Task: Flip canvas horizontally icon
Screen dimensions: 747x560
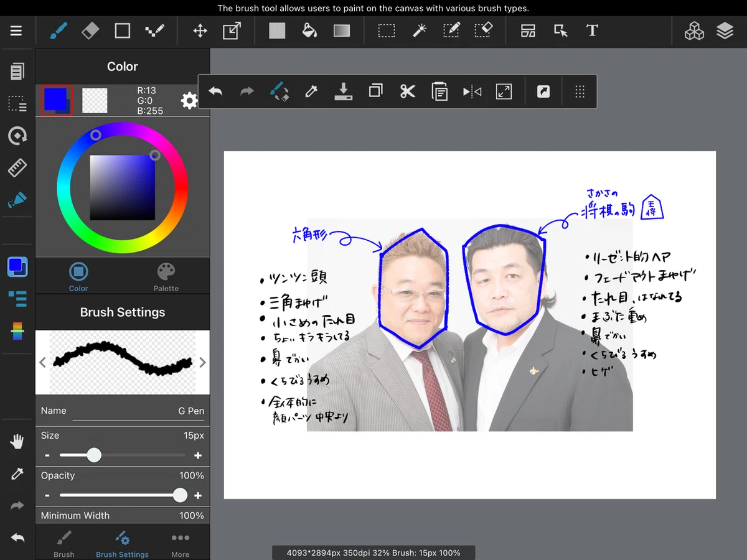Action: point(472,92)
